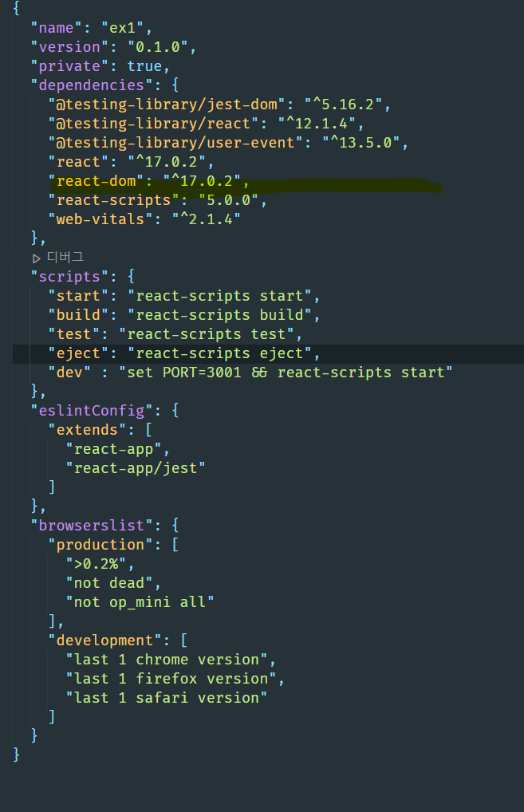Click the "react" dependency key
Screen dimensions: 524x812
point(79,162)
